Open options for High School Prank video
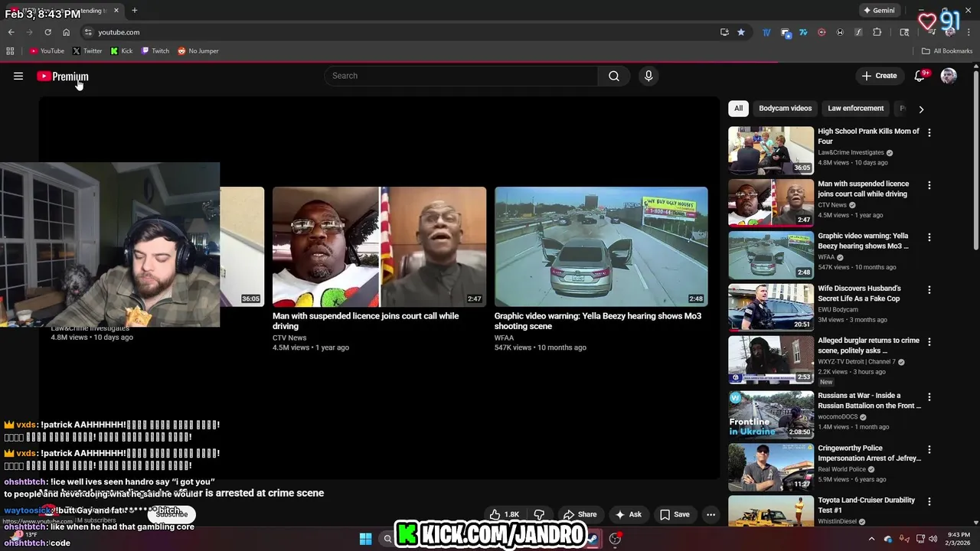This screenshot has height=551, width=980. 929,133
